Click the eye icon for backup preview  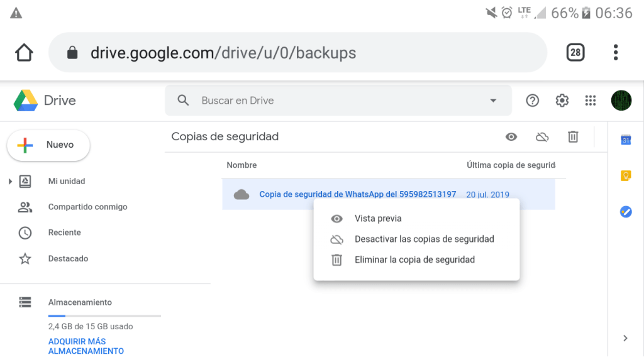pyautogui.click(x=511, y=136)
